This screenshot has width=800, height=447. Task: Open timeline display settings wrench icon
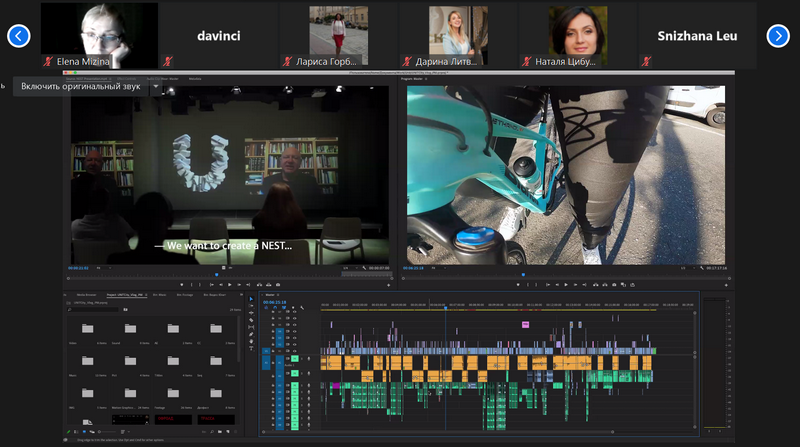tap(302, 308)
